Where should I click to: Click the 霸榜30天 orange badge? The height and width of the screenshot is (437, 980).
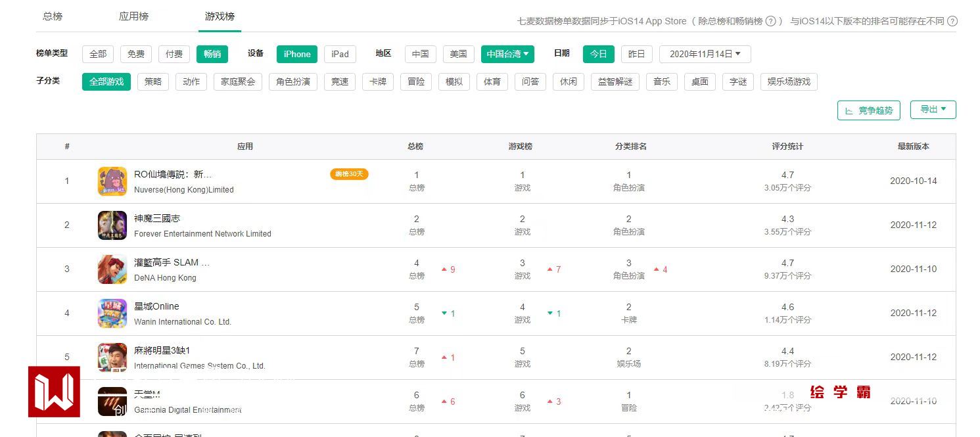click(349, 174)
